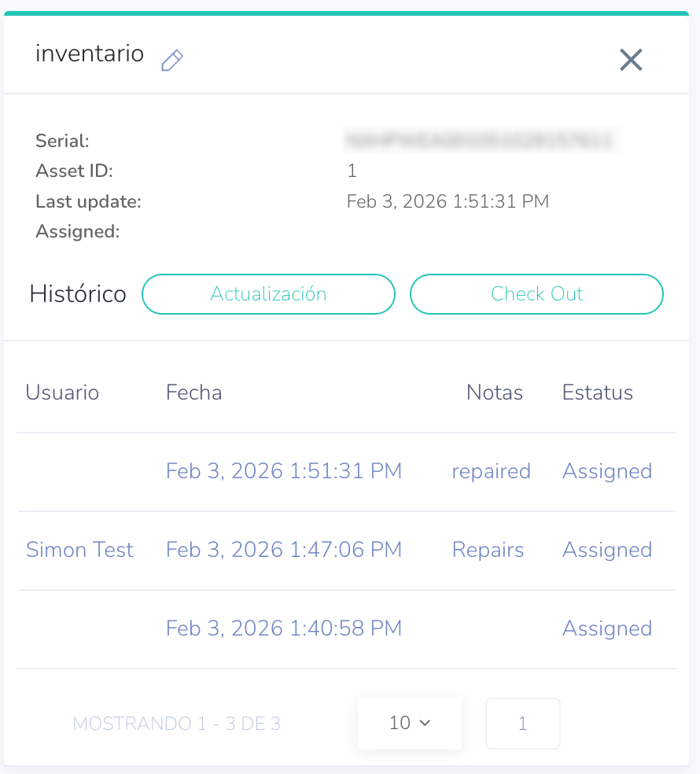Open the rows-per-page dropdown showing 10
The image size is (700, 774).
pos(410,723)
